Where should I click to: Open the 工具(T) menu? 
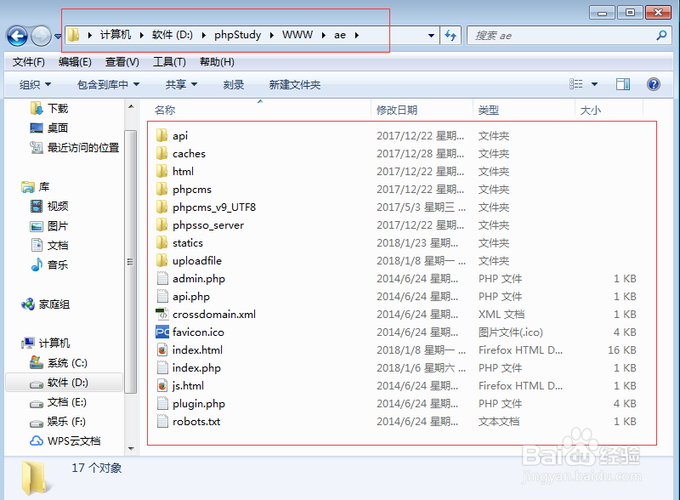click(x=169, y=62)
